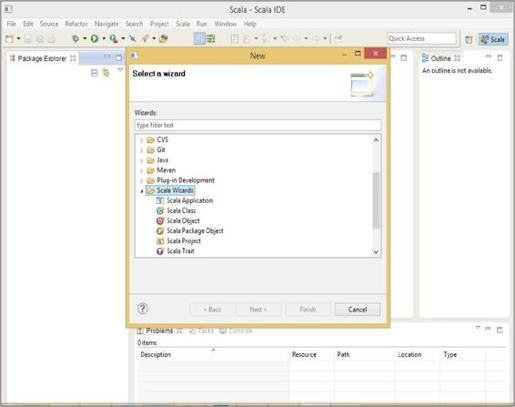Click the Run External Tools icon
The width and height of the screenshot is (515, 407).
tap(114, 39)
